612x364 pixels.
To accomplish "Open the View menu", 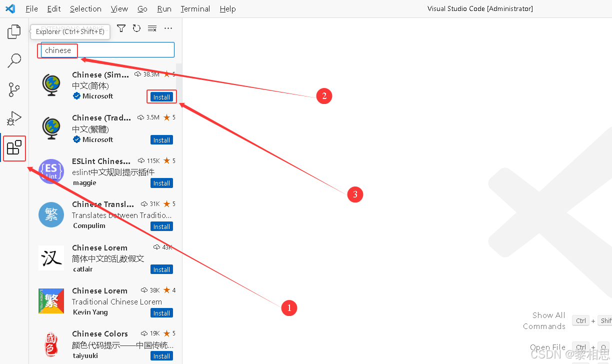I will point(119,8).
